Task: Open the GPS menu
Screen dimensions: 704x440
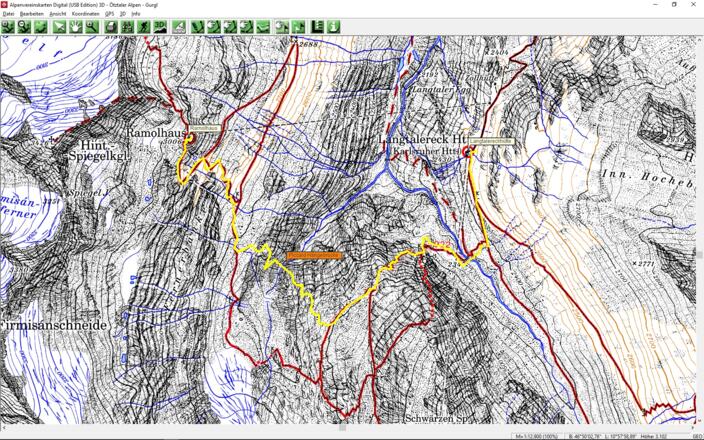Action: [x=110, y=14]
